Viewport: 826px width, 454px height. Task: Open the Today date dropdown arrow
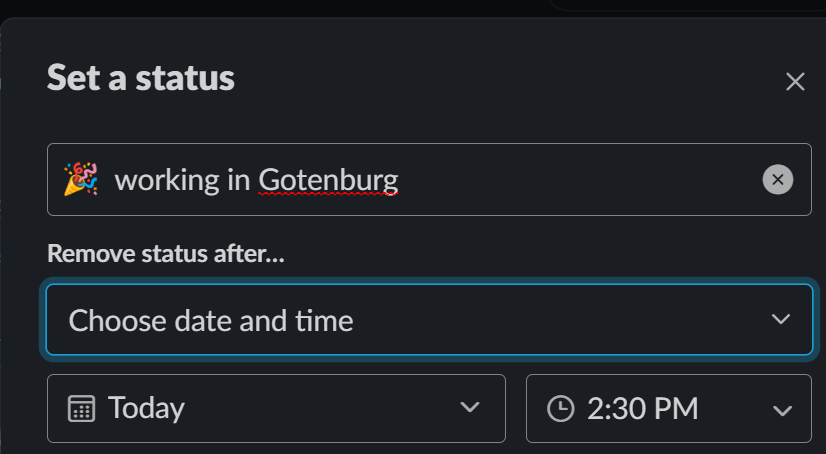coord(469,408)
